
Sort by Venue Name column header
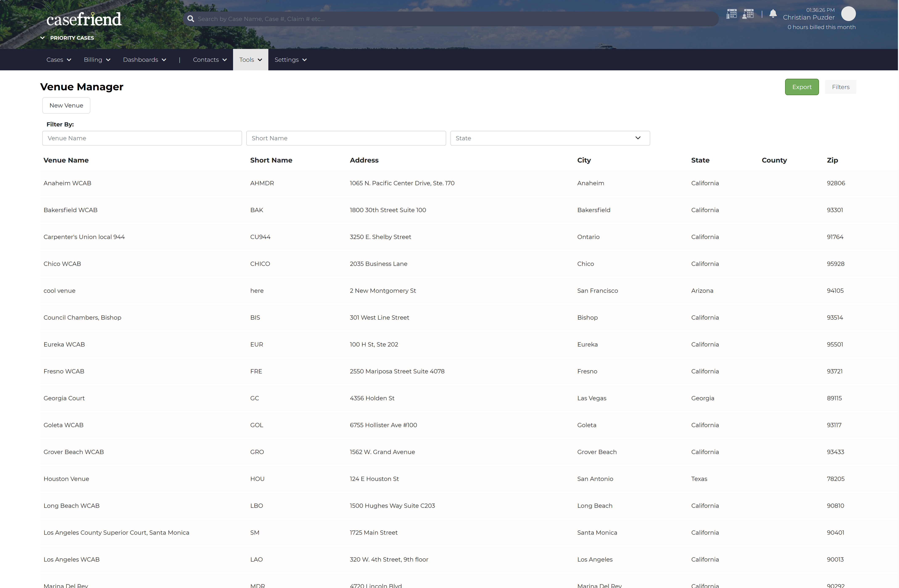[66, 160]
